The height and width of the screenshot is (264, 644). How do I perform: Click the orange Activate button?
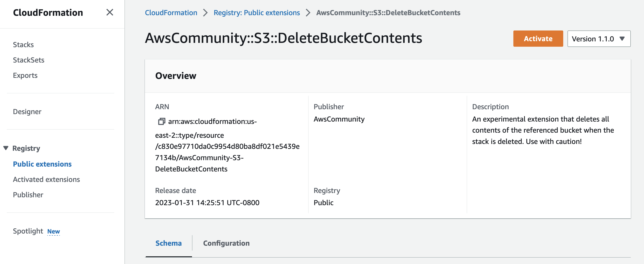[538, 39]
